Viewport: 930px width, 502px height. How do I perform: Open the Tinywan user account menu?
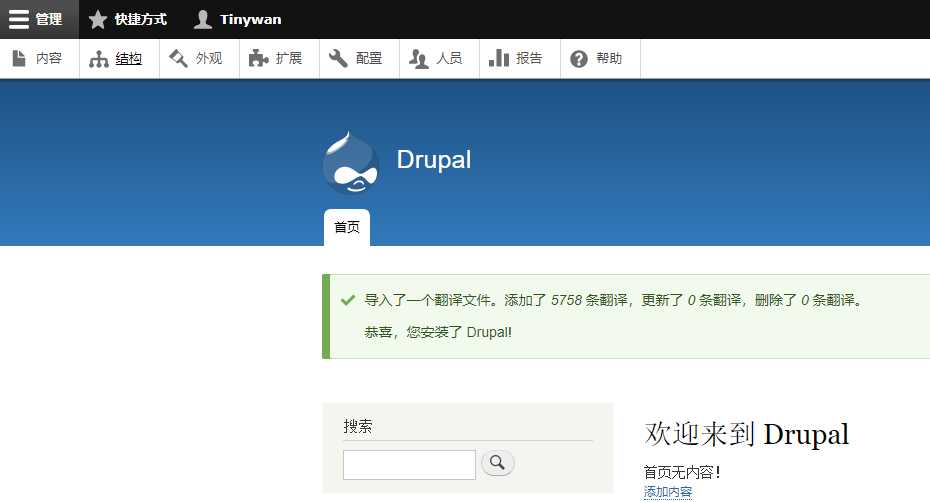point(238,19)
